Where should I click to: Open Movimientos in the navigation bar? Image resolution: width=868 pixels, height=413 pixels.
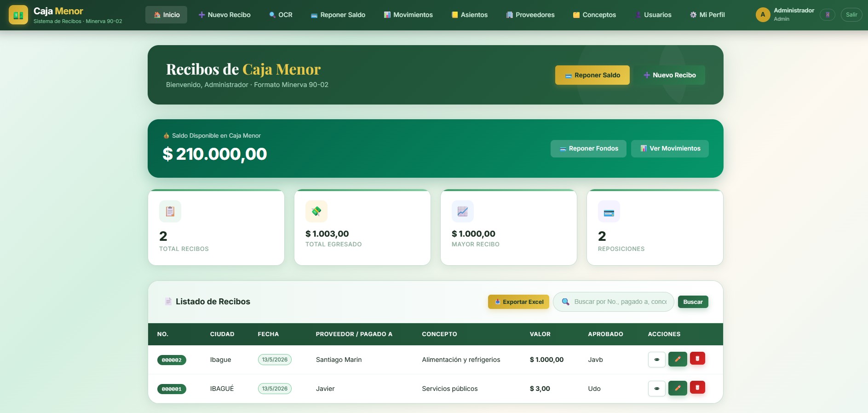pyautogui.click(x=408, y=15)
